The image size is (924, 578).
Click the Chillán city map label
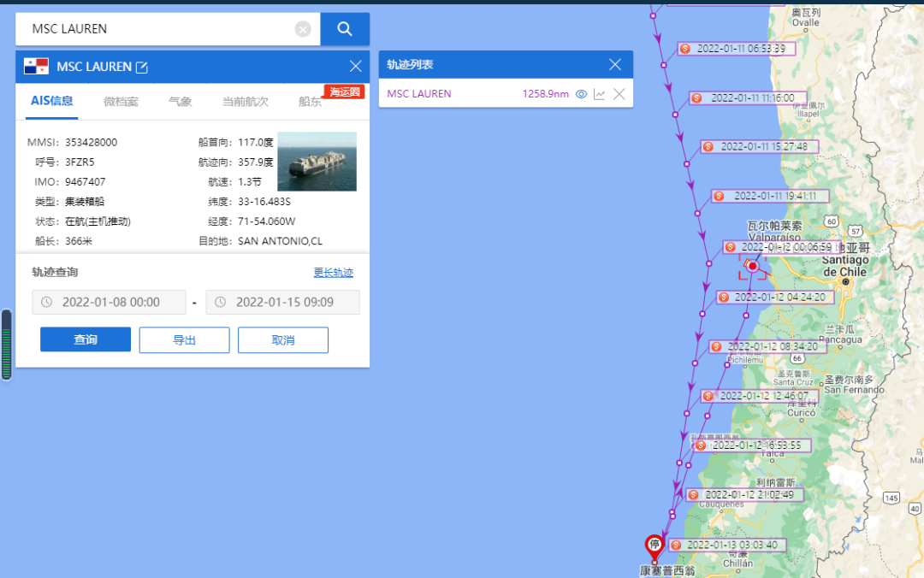[x=737, y=563]
